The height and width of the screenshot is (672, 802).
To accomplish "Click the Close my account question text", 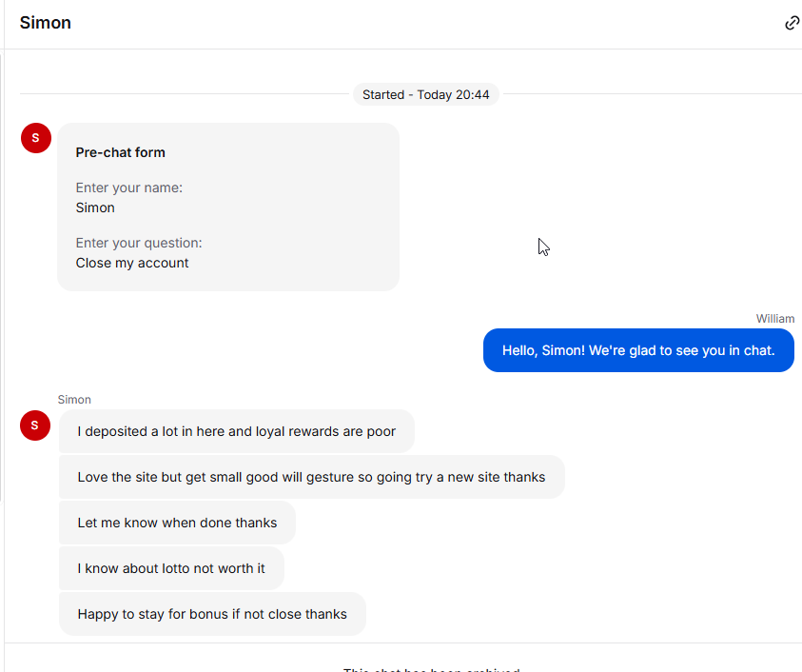I will tap(132, 263).
